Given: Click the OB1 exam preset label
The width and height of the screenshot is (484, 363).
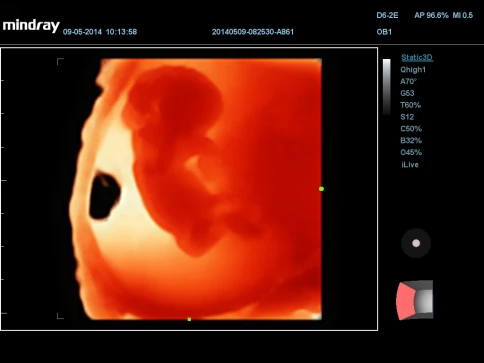Looking at the screenshot, I should click(x=384, y=32).
